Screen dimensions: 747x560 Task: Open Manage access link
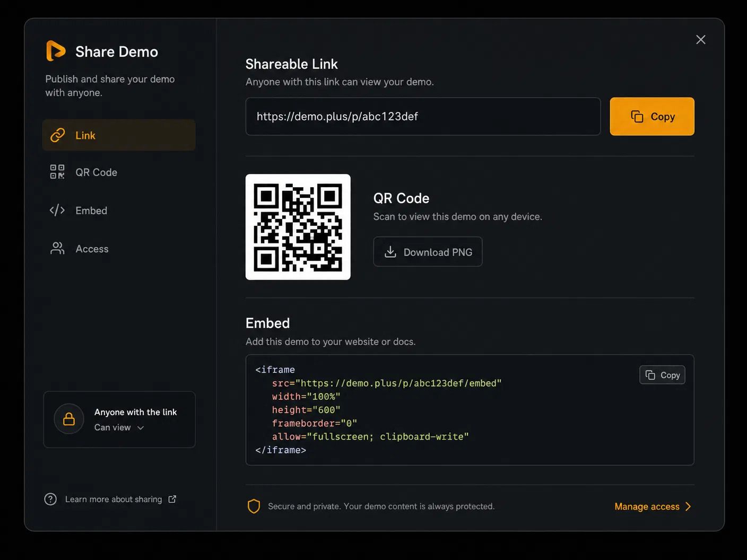(x=653, y=506)
